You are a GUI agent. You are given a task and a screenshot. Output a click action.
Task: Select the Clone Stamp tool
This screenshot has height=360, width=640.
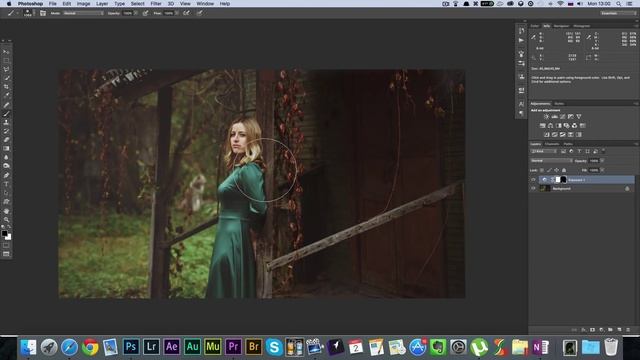click(x=6, y=122)
